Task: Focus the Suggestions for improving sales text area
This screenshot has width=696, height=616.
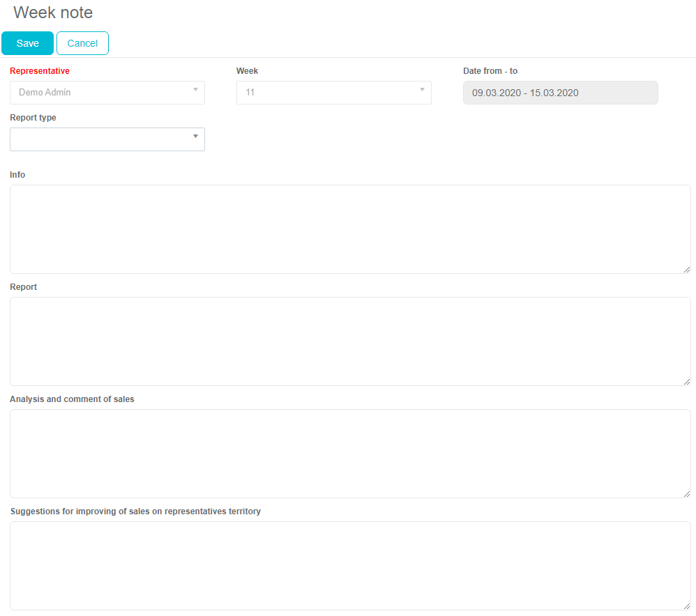Action: (350, 566)
